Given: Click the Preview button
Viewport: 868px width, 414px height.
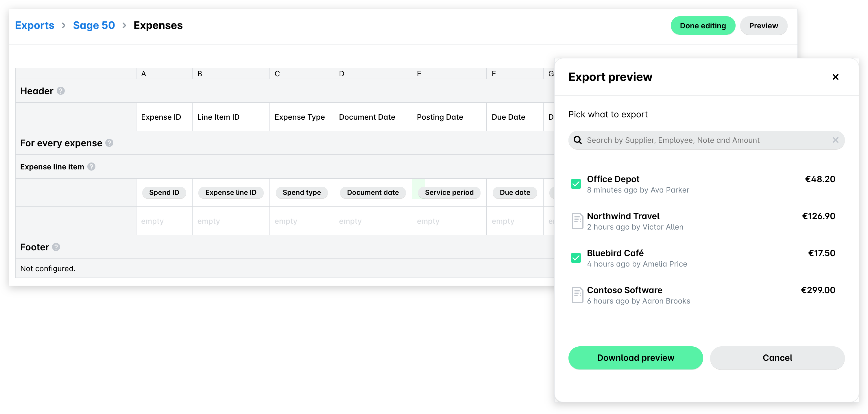Looking at the screenshot, I should pyautogui.click(x=764, y=26).
